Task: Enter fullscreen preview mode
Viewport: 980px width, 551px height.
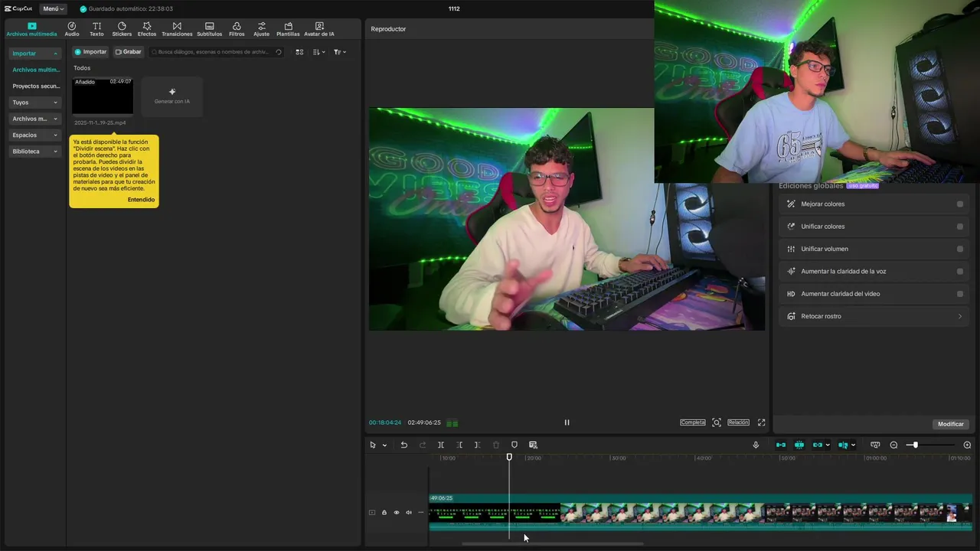Action: point(761,422)
